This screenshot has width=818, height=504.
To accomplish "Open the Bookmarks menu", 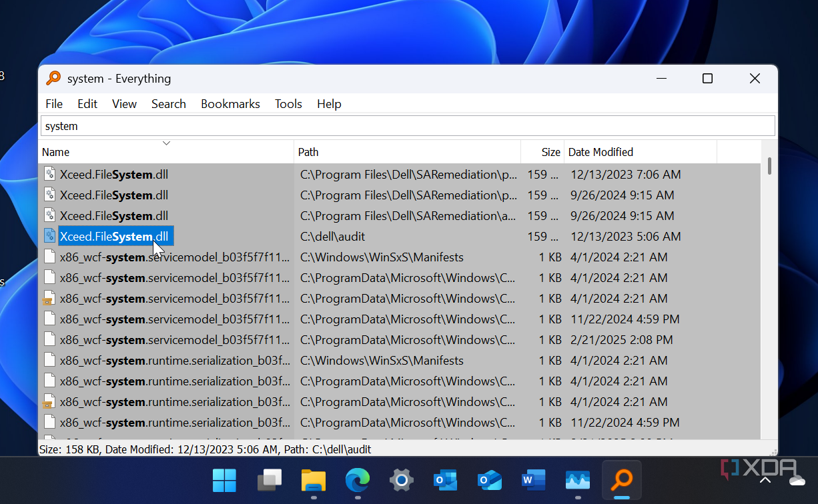I will click(x=230, y=104).
